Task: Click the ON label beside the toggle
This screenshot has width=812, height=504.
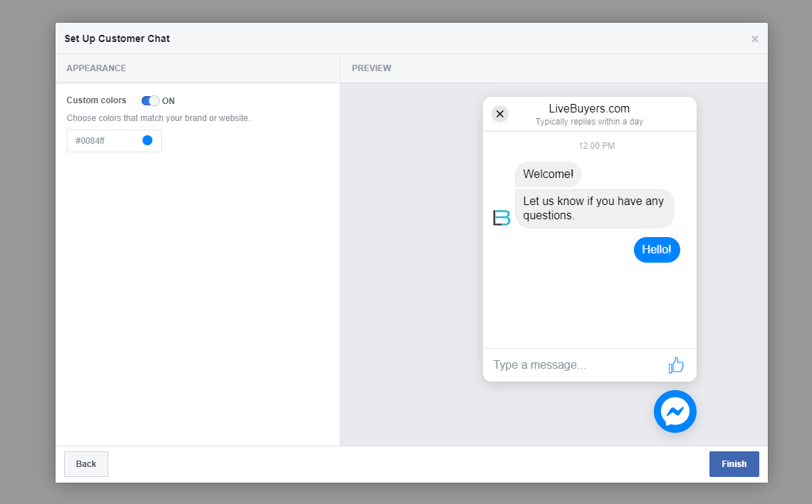Action: click(168, 101)
